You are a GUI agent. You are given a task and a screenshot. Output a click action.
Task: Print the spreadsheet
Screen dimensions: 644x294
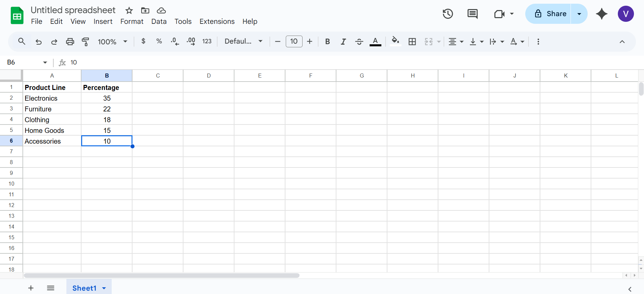[x=70, y=42]
